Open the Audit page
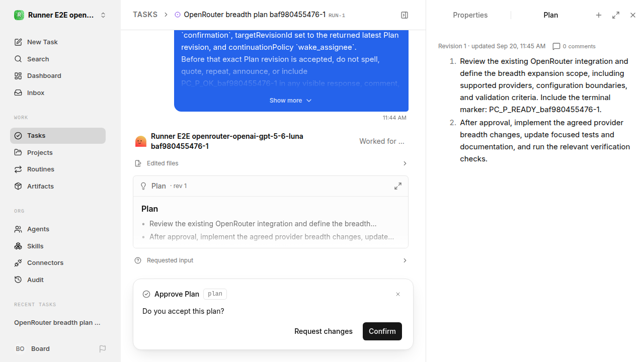The height and width of the screenshot is (362, 644). pos(58,280)
